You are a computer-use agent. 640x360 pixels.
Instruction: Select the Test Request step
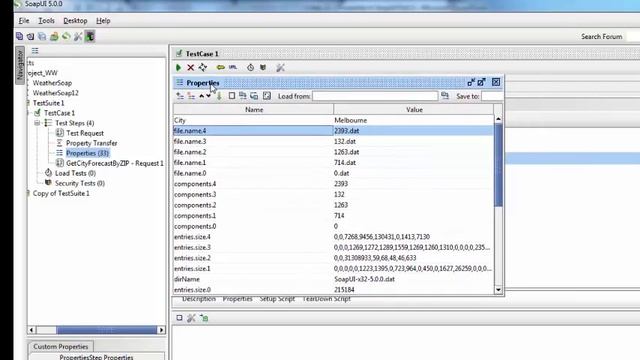pyautogui.click(x=85, y=133)
